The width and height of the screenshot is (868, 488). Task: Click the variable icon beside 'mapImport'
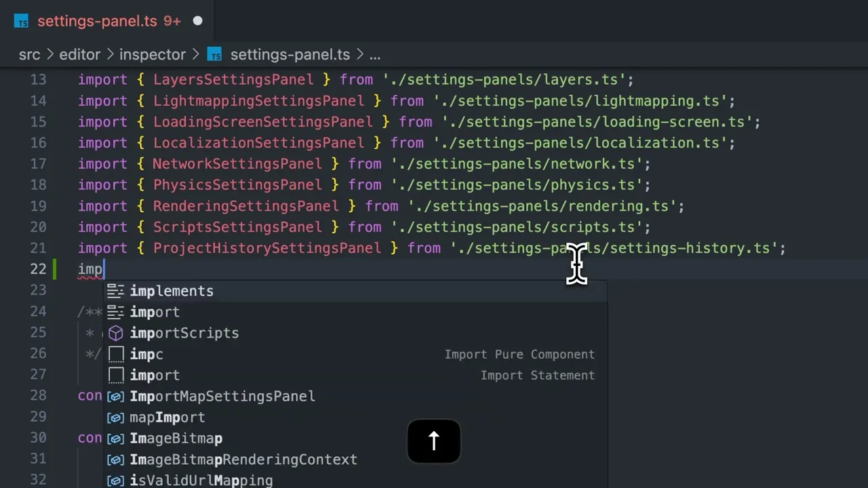(x=116, y=418)
